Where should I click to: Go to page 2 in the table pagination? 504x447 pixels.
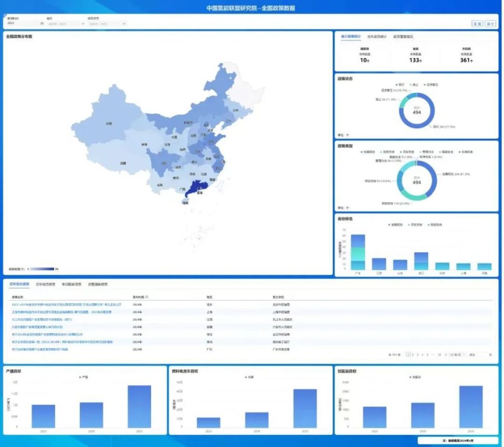coord(413,355)
